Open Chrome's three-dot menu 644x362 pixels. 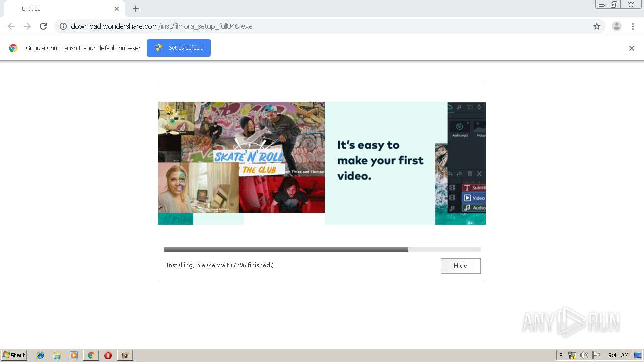point(633,26)
